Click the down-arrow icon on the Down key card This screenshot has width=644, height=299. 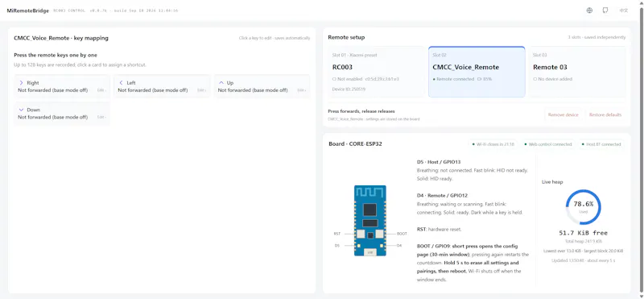point(22,110)
